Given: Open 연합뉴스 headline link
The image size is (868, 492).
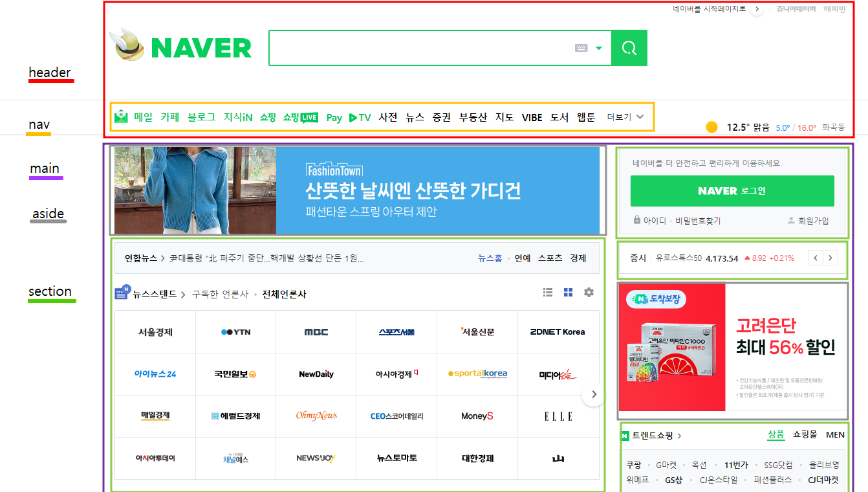Looking at the screenshot, I should pyautogui.click(x=141, y=258).
